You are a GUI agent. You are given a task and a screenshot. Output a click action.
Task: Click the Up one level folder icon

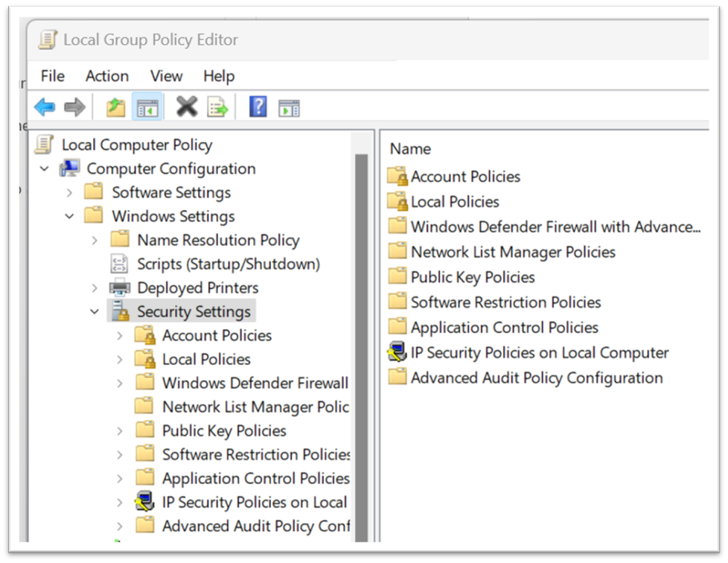(115, 106)
